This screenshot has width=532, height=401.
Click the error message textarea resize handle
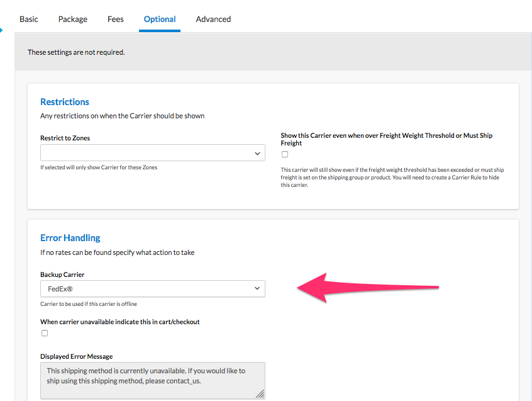click(x=260, y=394)
